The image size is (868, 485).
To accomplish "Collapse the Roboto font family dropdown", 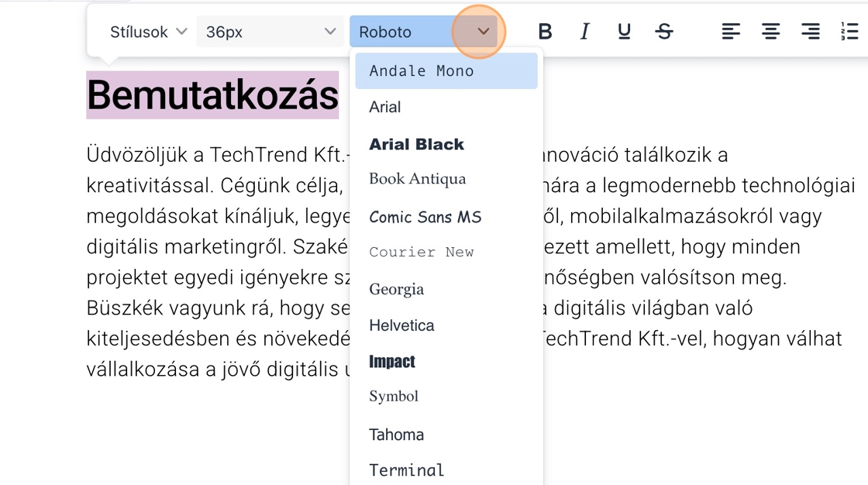I will (483, 32).
